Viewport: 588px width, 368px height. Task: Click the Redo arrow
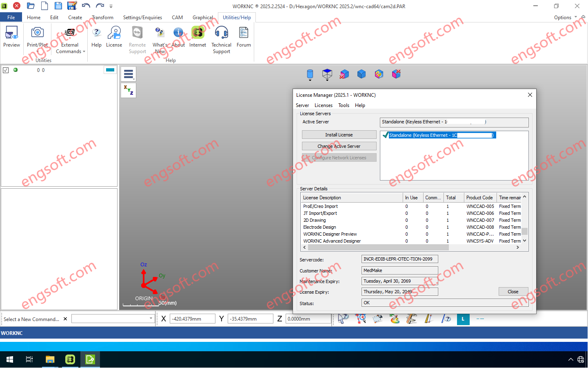100,6
